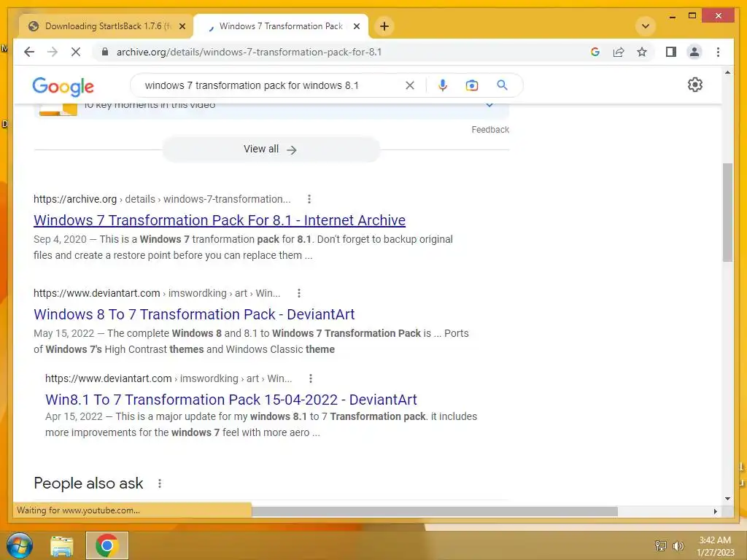
Task: Open options for Win8.1 To 7 result
Action: tap(311, 378)
